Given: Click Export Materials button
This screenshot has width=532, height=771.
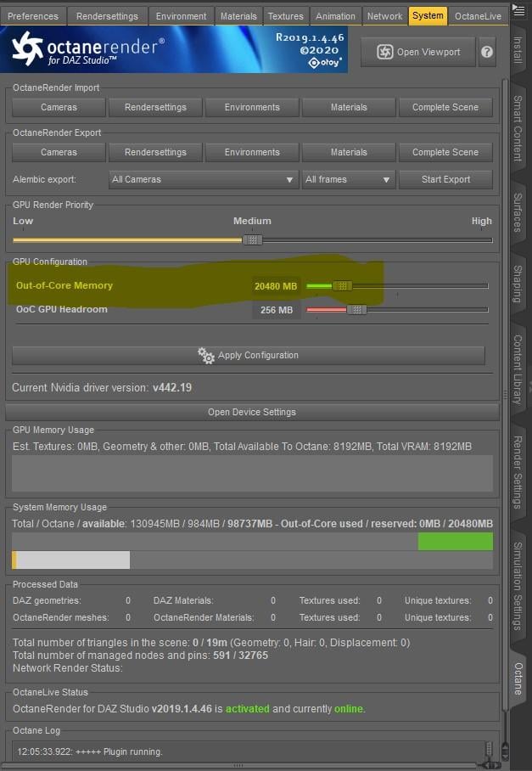Looking at the screenshot, I should tap(349, 153).
